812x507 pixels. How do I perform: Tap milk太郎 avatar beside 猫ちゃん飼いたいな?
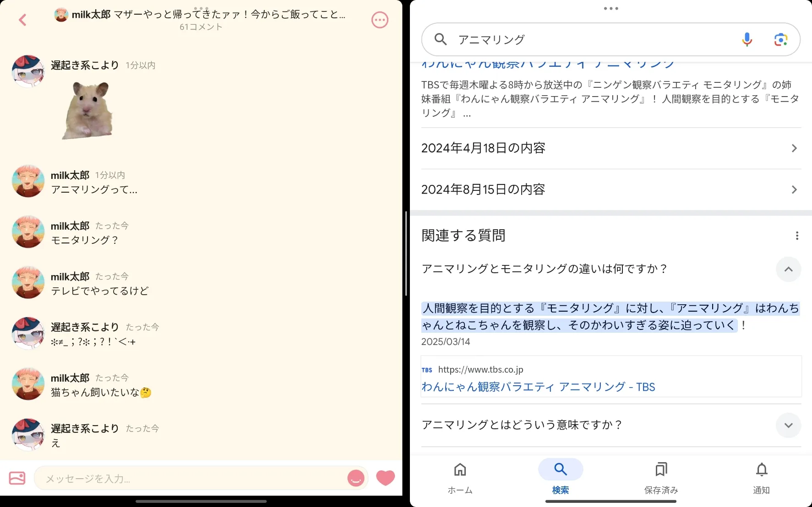coord(28,384)
